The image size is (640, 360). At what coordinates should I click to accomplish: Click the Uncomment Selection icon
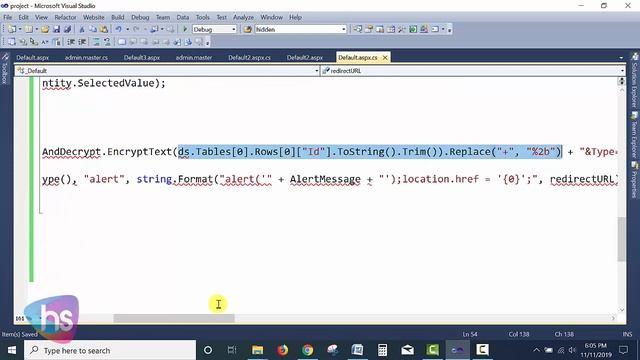click(107, 42)
